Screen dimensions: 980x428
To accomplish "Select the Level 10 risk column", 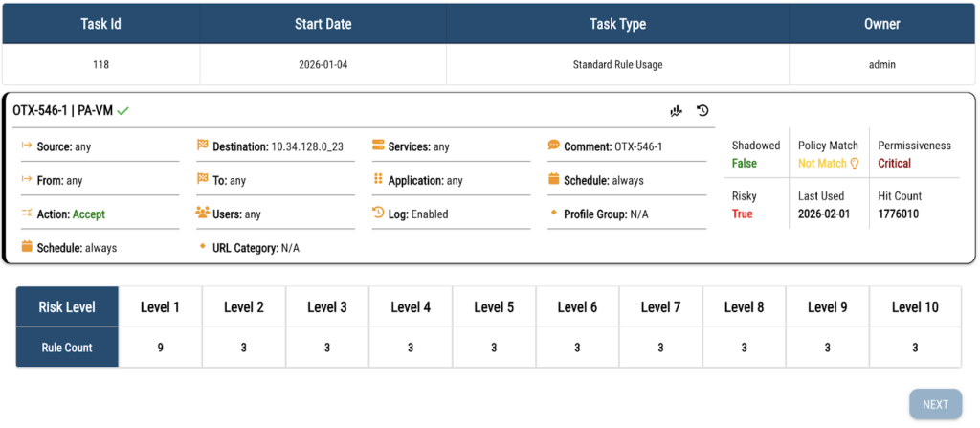I will pyautogui.click(x=915, y=306).
